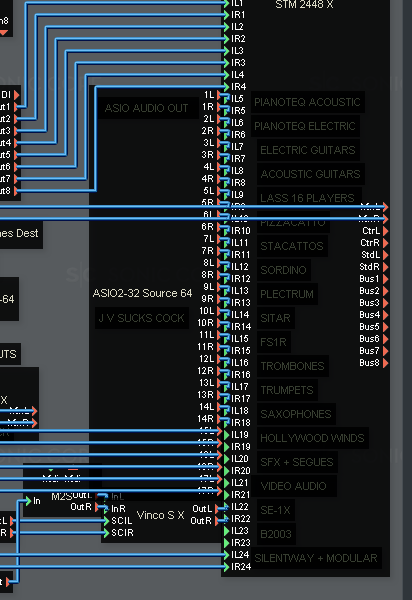
Task: Select the SORDINO label
Action: 283,270
